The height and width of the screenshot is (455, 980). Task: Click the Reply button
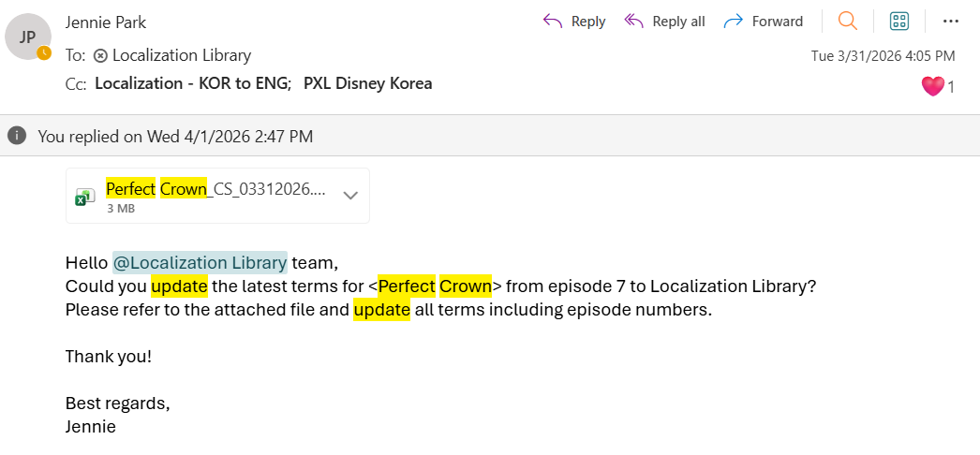574,22
